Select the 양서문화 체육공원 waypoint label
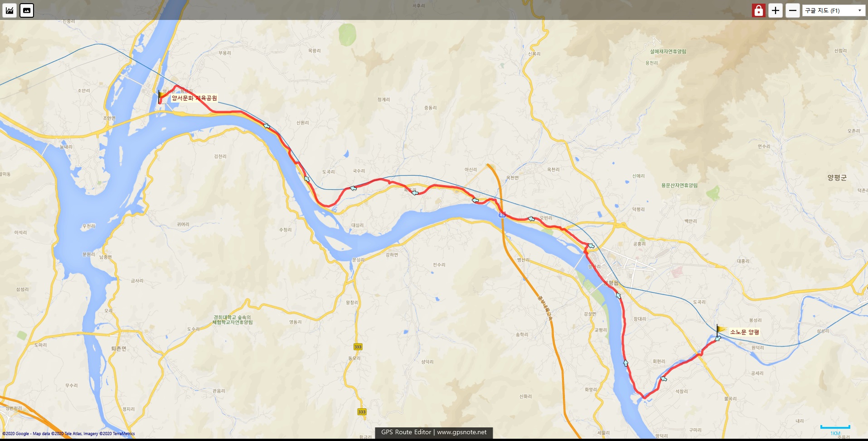Screen dimensions: 868x441 [x=194, y=98]
